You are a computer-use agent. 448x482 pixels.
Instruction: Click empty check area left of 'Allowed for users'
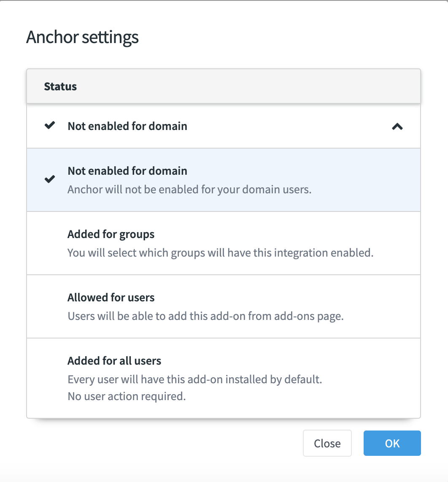(x=50, y=306)
